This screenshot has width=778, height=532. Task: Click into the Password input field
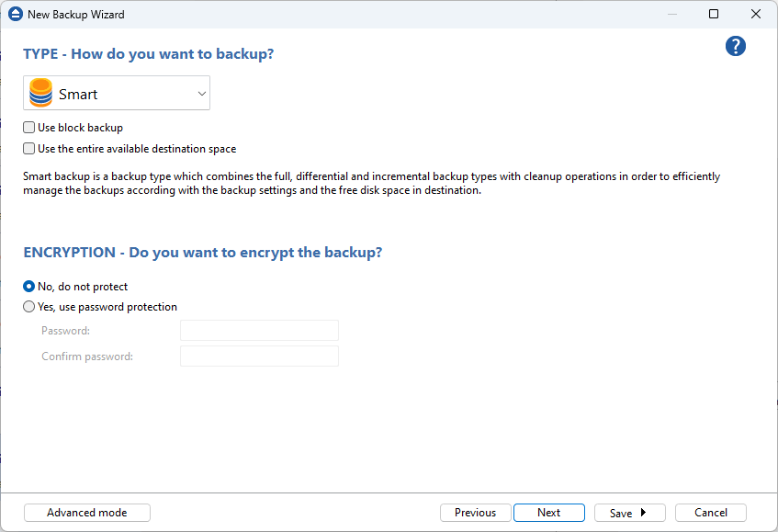pyautogui.click(x=259, y=331)
